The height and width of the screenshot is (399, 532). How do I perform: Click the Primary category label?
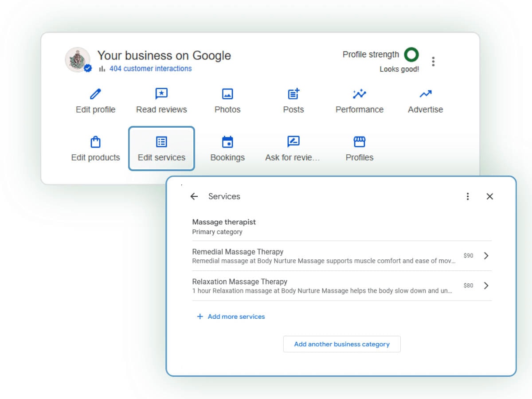click(x=217, y=232)
